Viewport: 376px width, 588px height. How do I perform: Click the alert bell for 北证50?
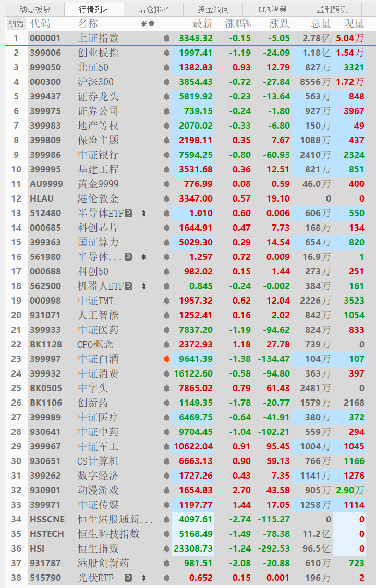click(x=167, y=68)
